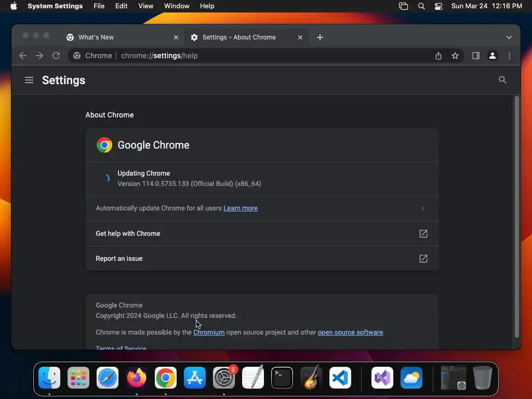The image size is (532, 399).
Task: Open Launchpad from the Dock
Action: click(78, 378)
